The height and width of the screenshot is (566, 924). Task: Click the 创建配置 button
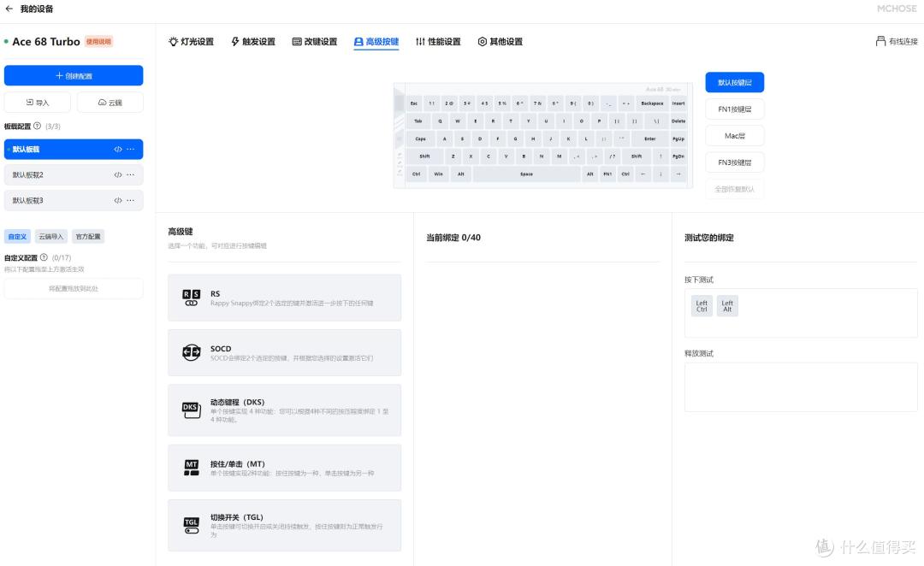[x=74, y=75]
